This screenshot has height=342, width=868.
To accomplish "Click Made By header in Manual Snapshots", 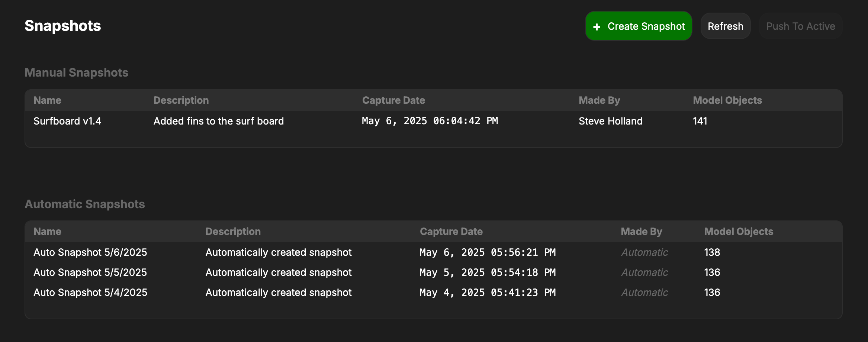I will [x=599, y=100].
